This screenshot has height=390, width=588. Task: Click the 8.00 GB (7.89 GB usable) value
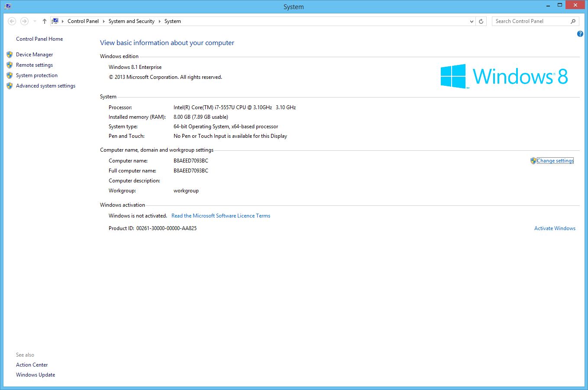201,117
